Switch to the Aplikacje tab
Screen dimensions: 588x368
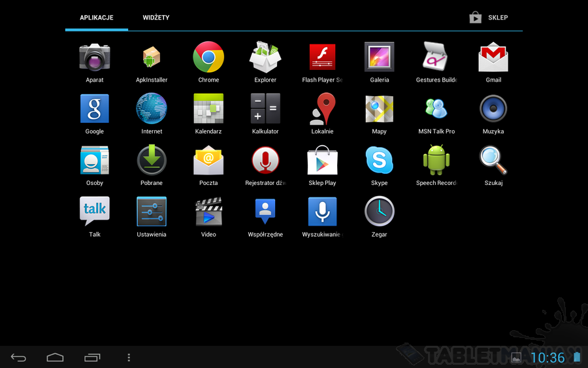pos(97,18)
